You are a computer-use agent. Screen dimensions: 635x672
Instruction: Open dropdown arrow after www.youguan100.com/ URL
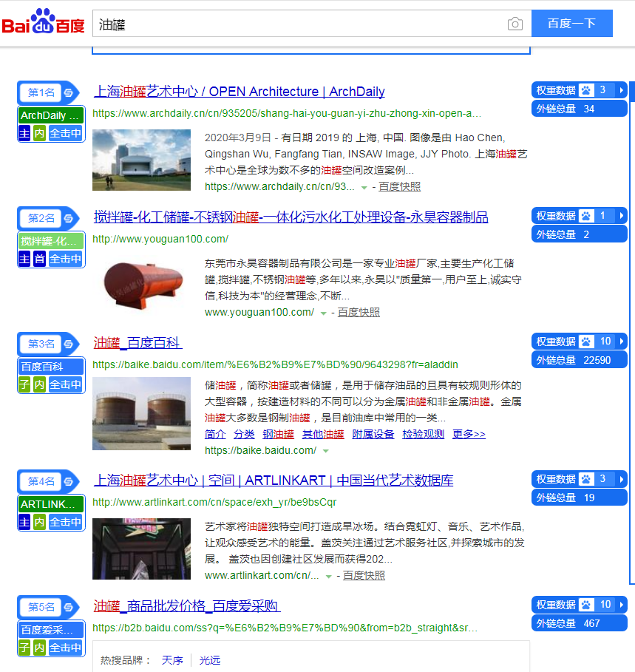[x=324, y=313]
